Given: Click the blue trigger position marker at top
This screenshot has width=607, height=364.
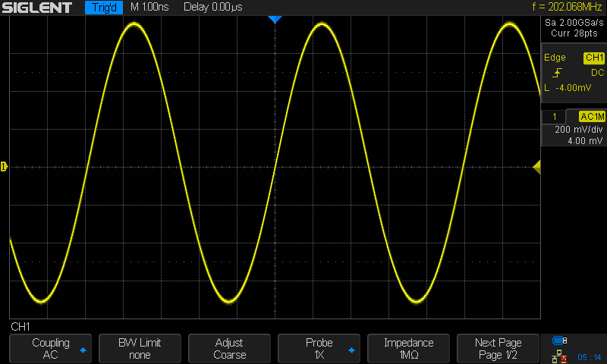Looking at the screenshot, I should [x=275, y=20].
